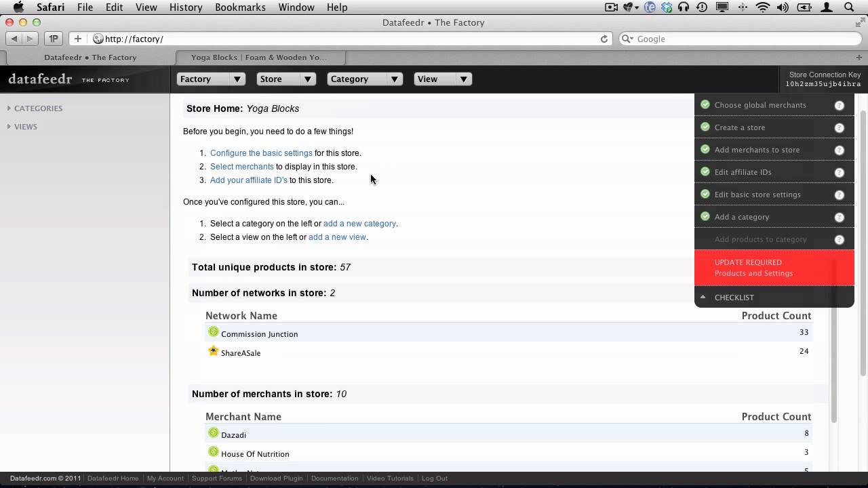Screen dimensions: 868x488
Task: Open Configure the basic settings link
Action: click(261, 153)
